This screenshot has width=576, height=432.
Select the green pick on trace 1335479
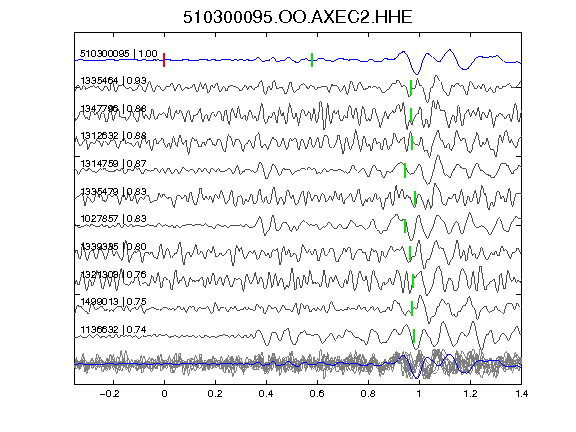click(x=415, y=198)
